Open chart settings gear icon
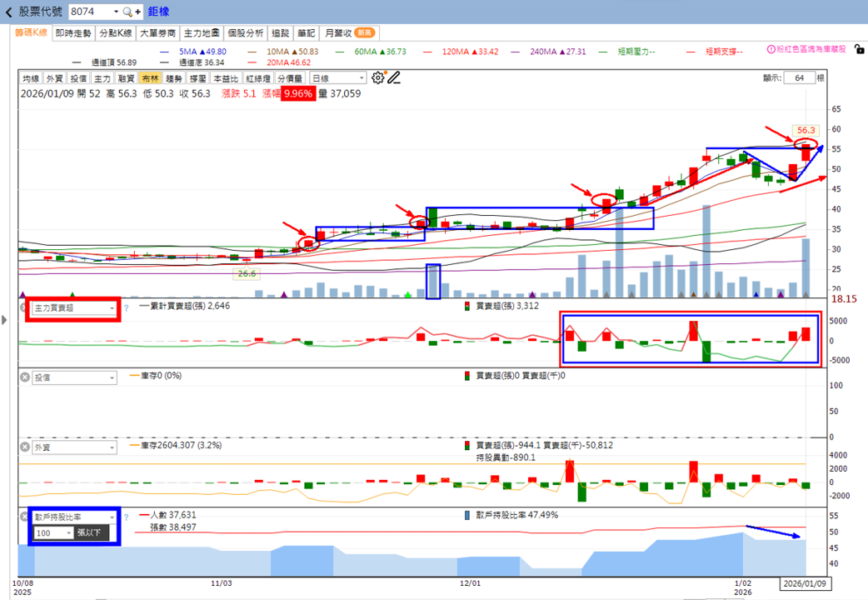The image size is (868, 600). click(x=377, y=78)
